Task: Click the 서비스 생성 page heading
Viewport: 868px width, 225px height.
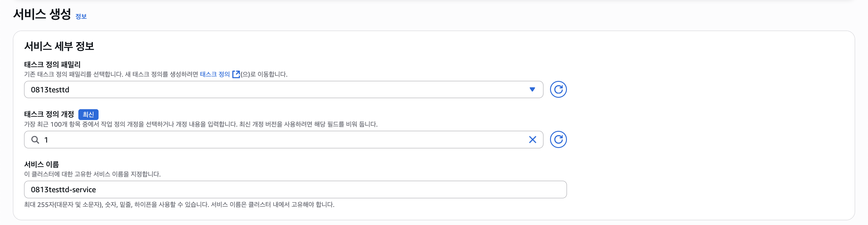Action: click(42, 14)
